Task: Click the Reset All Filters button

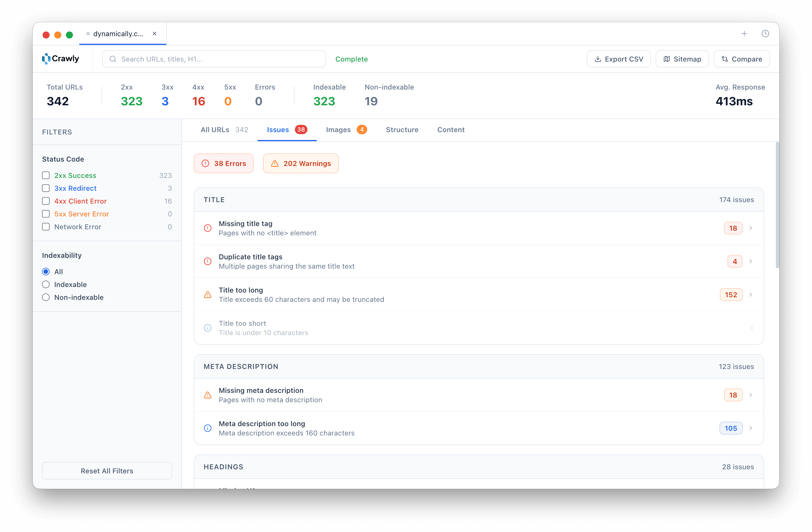Action: (107, 470)
